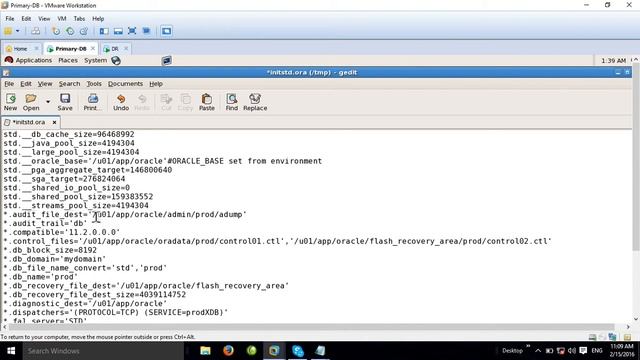The height and width of the screenshot is (360, 640).
Task: Select the Primary-DB VM tab
Action: click(x=71, y=49)
